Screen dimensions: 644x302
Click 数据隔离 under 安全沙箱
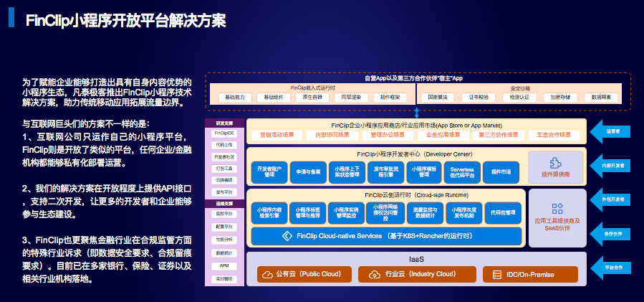click(601, 98)
